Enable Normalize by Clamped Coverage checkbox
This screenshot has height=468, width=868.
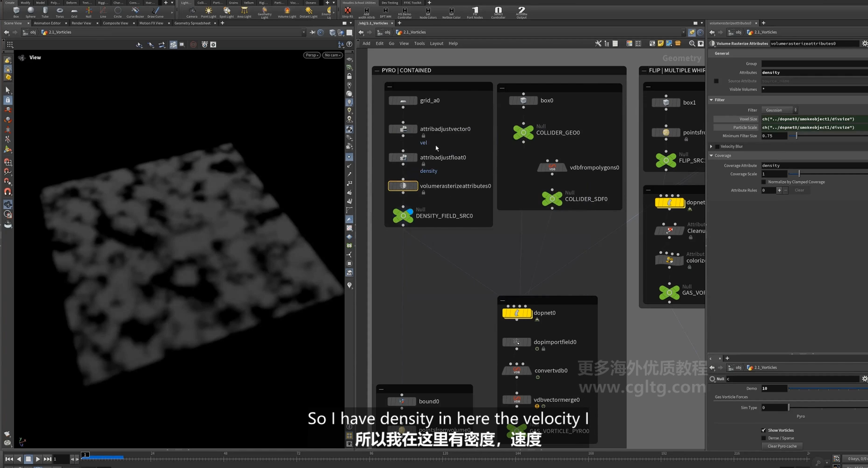pyautogui.click(x=763, y=182)
